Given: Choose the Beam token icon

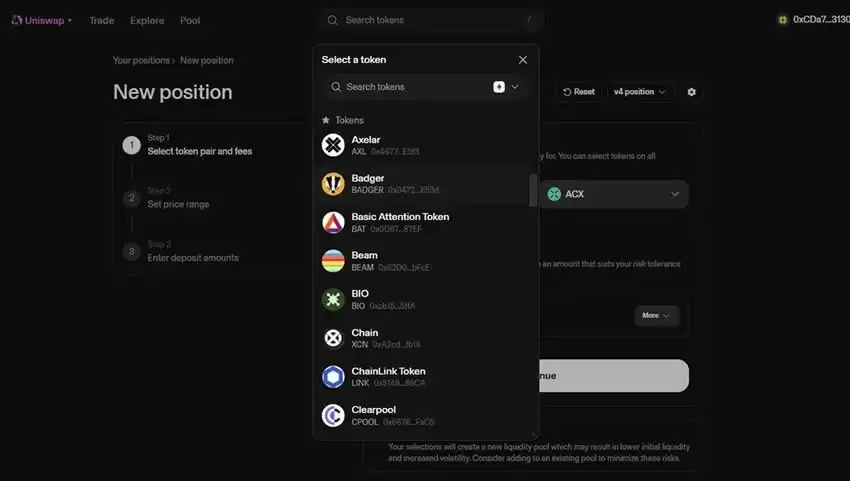Looking at the screenshot, I should [x=333, y=261].
